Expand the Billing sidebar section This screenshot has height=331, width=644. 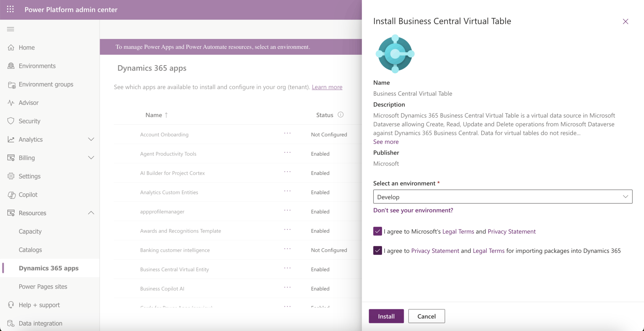[x=91, y=158]
